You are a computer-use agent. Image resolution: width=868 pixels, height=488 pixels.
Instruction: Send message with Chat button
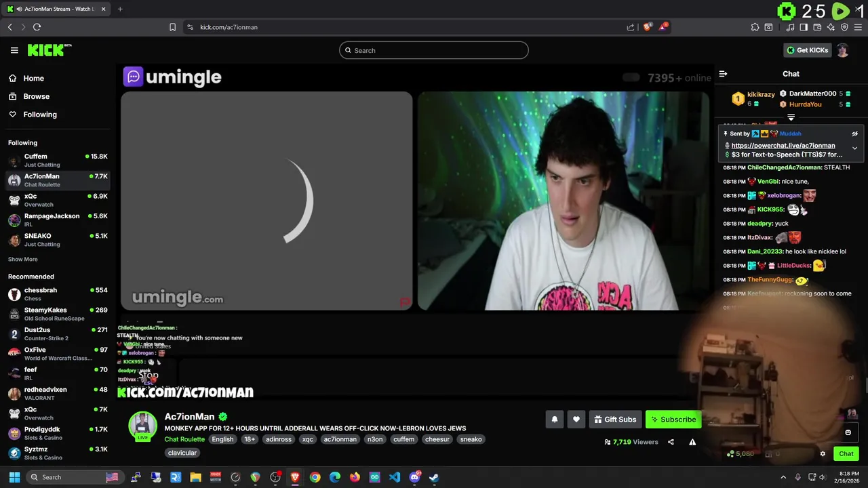point(846,454)
